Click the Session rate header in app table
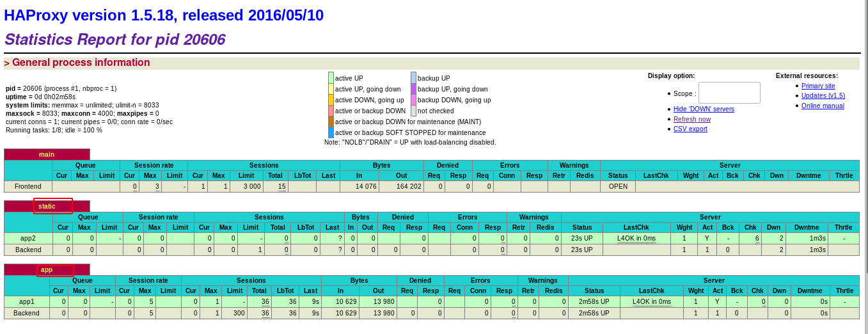 (148, 280)
